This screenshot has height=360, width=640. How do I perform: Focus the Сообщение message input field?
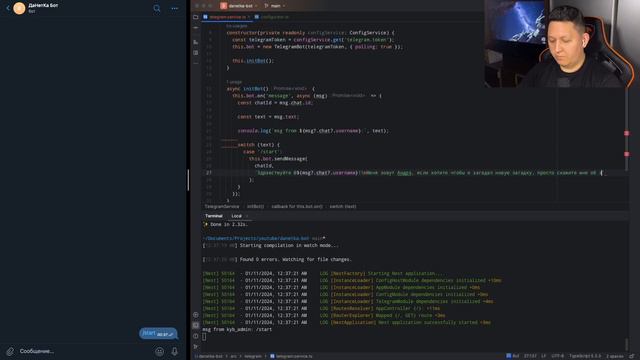point(86,351)
